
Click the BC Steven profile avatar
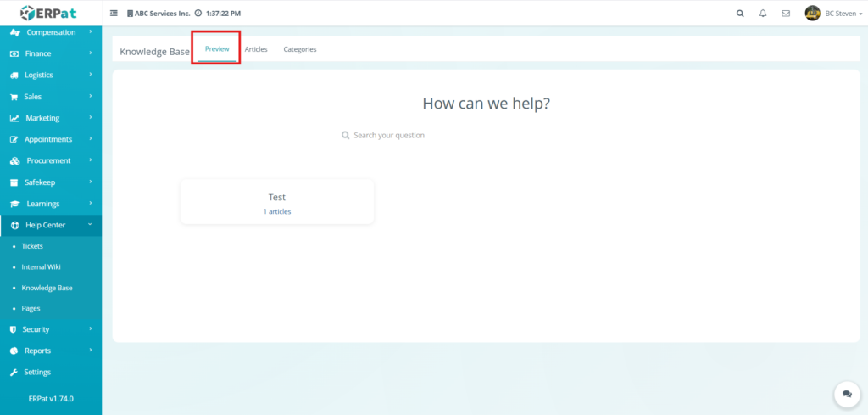coord(812,14)
